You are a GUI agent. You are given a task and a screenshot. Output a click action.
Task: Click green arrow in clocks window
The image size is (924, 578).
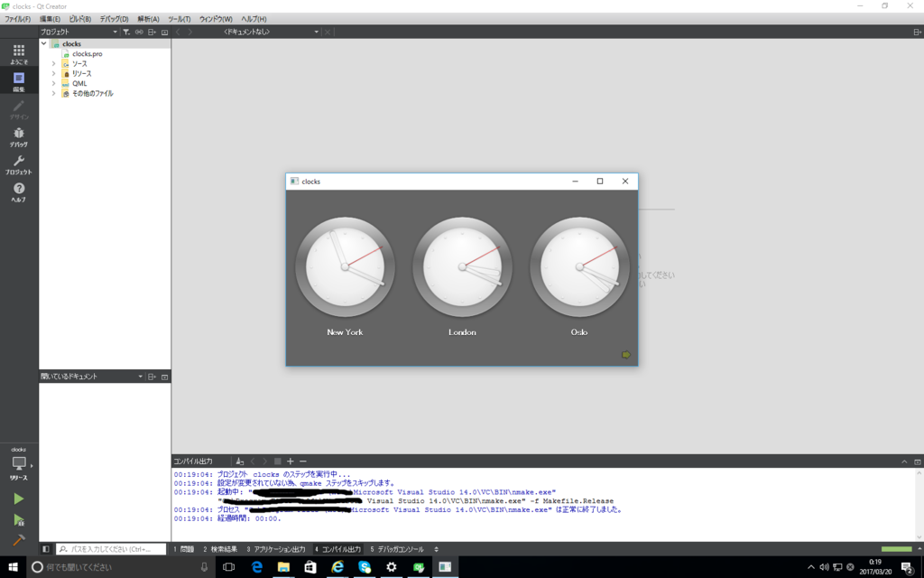coord(626,354)
